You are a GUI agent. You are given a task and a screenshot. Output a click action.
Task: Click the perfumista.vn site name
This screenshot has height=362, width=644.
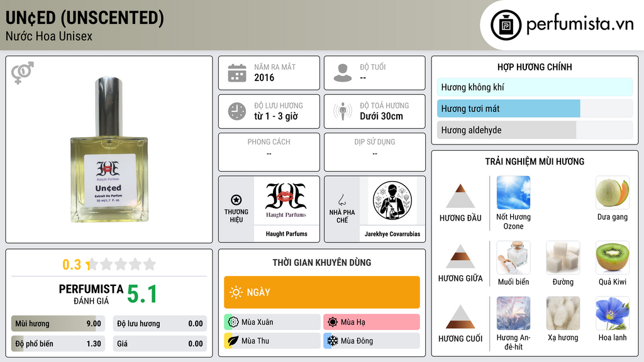(x=580, y=24)
